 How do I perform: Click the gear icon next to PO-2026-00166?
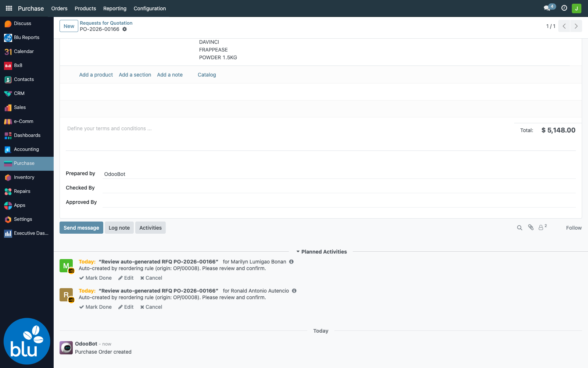(125, 29)
